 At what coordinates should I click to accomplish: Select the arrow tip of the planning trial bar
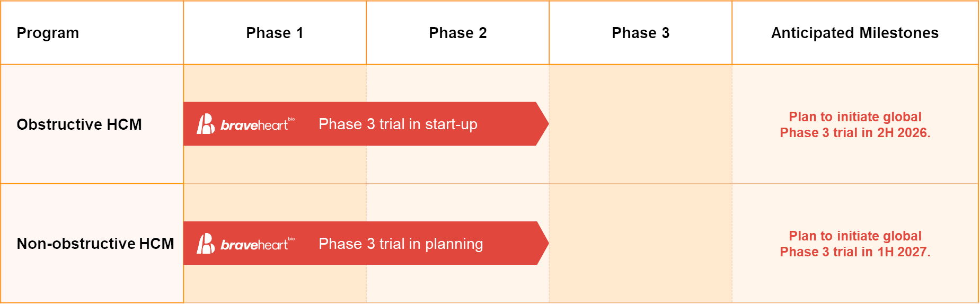coord(542,243)
